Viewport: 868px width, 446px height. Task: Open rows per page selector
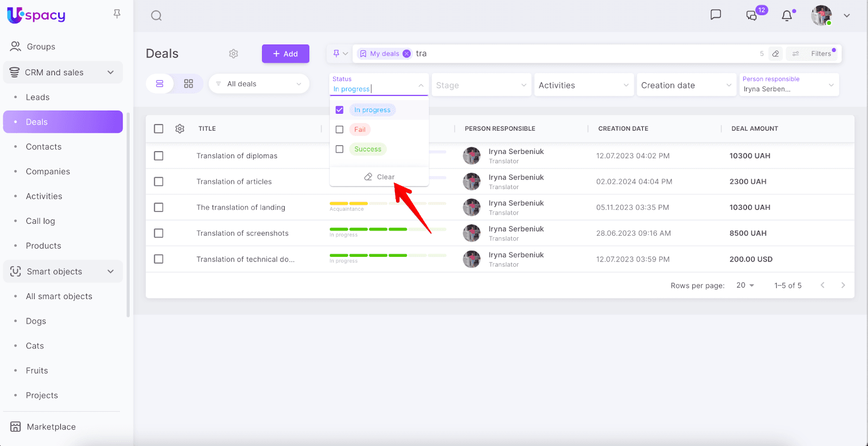coord(745,286)
